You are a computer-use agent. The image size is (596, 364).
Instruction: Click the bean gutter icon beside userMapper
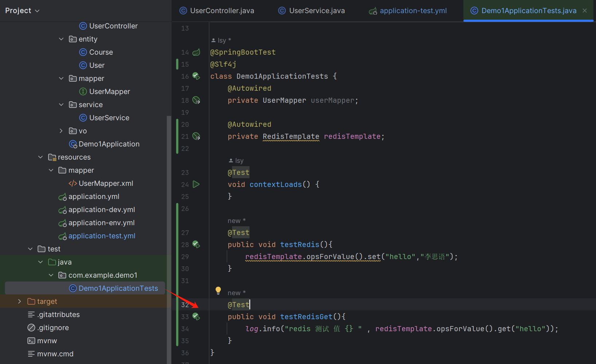[x=196, y=100]
